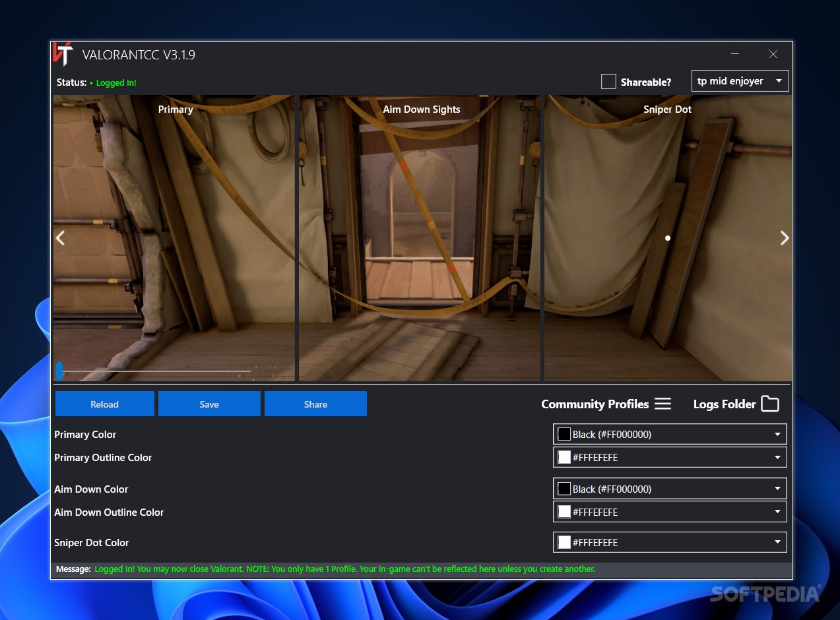Click white swatch in Primary Outline Color

(x=564, y=457)
